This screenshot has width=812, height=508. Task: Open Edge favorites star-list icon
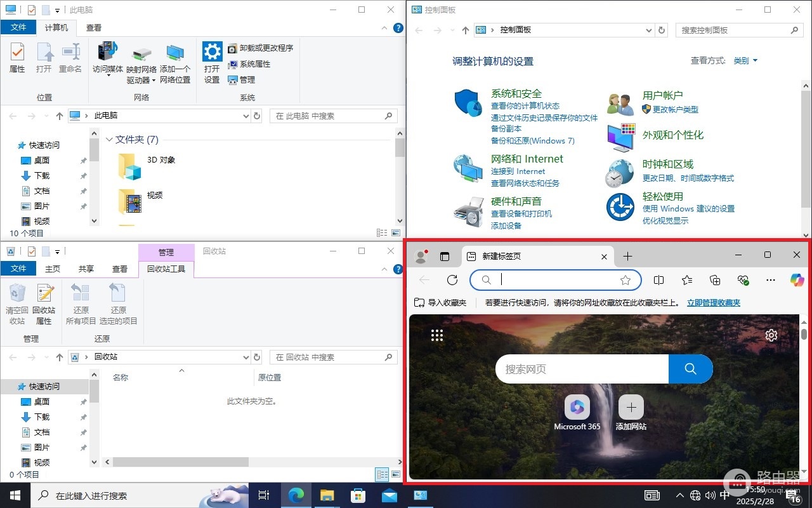click(687, 280)
